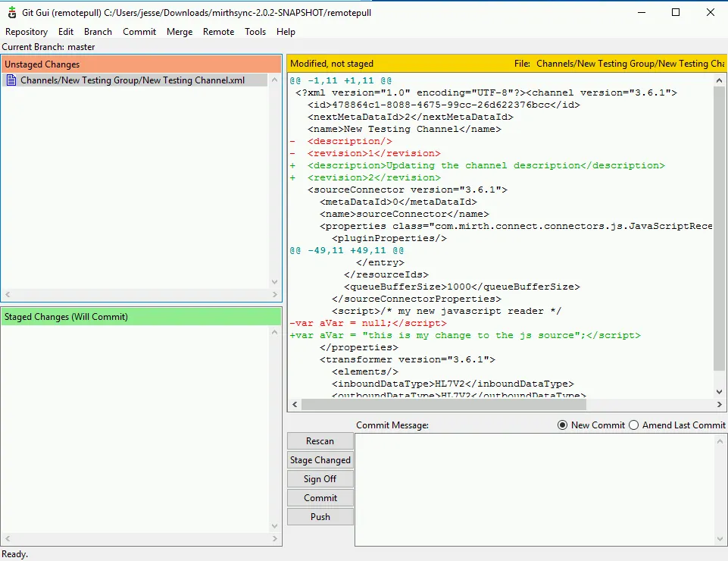The height and width of the screenshot is (561, 728).
Task: Click the Rescan button
Action: pos(320,440)
